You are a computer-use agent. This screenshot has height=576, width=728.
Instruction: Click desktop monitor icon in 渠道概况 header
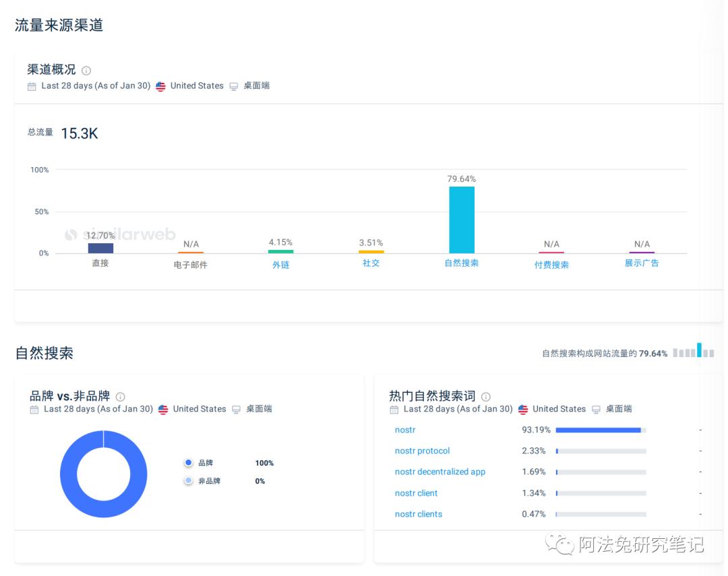tap(234, 86)
